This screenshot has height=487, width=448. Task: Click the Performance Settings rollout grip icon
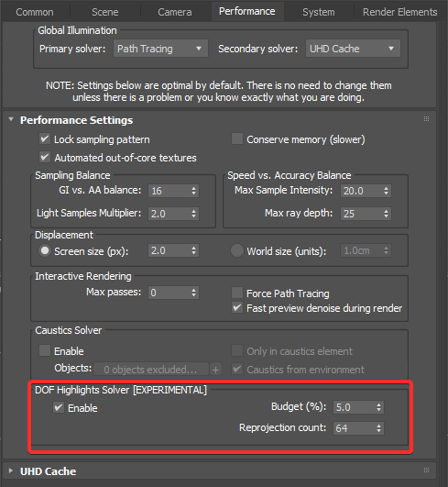pos(426,119)
